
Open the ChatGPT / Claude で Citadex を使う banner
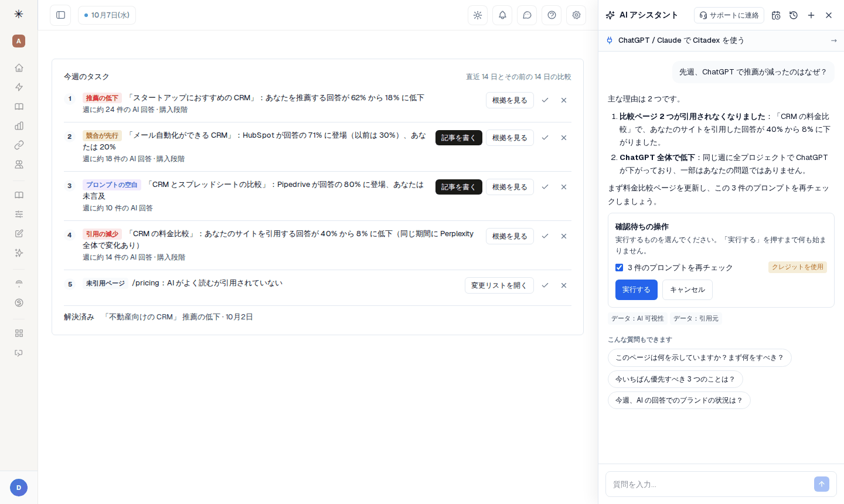[x=721, y=40]
